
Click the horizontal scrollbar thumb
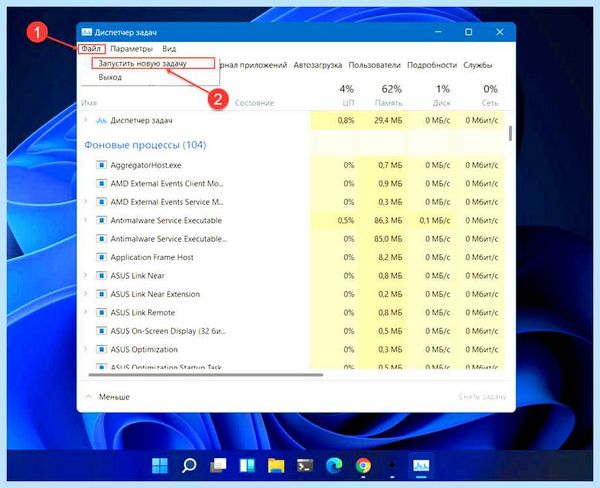coord(205,375)
